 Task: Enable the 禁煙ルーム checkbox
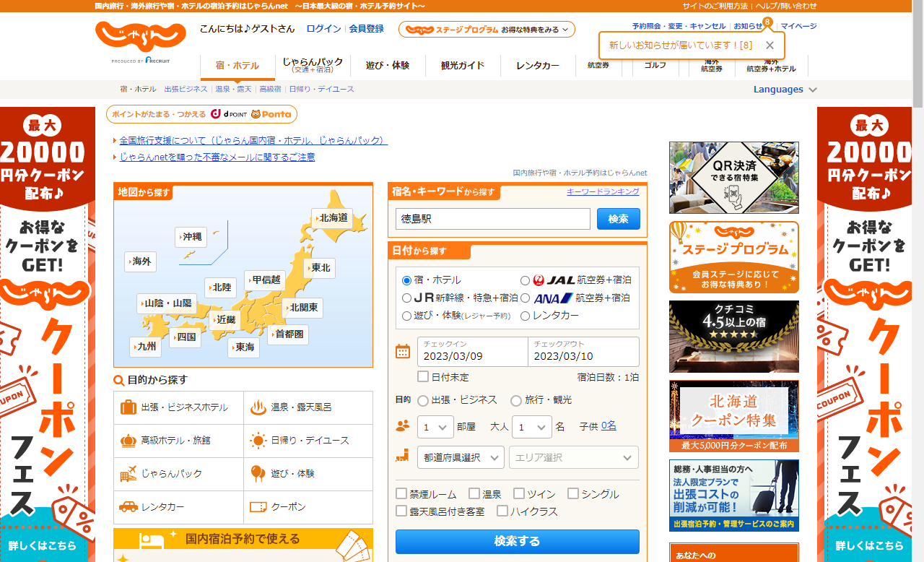point(401,493)
